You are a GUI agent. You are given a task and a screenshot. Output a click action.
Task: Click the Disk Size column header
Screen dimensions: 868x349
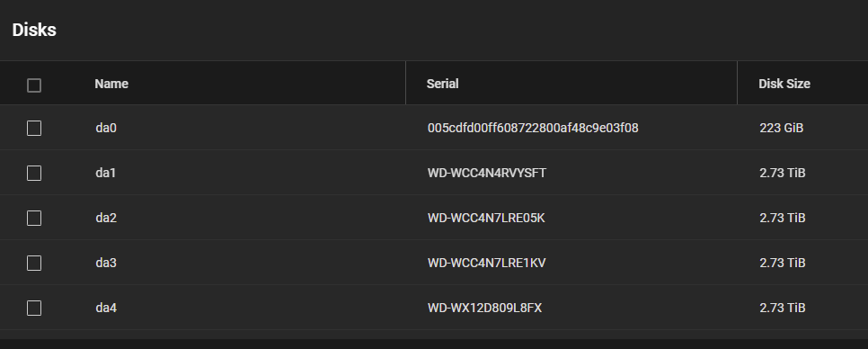(x=784, y=84)
